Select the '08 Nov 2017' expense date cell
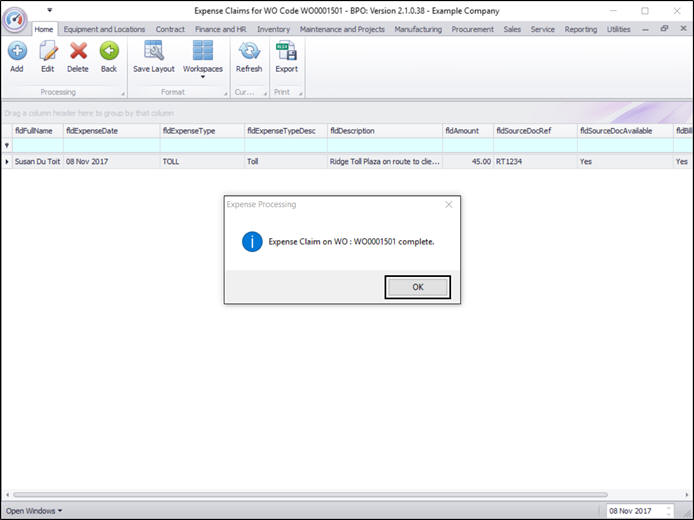 click(x=112, y=162)
